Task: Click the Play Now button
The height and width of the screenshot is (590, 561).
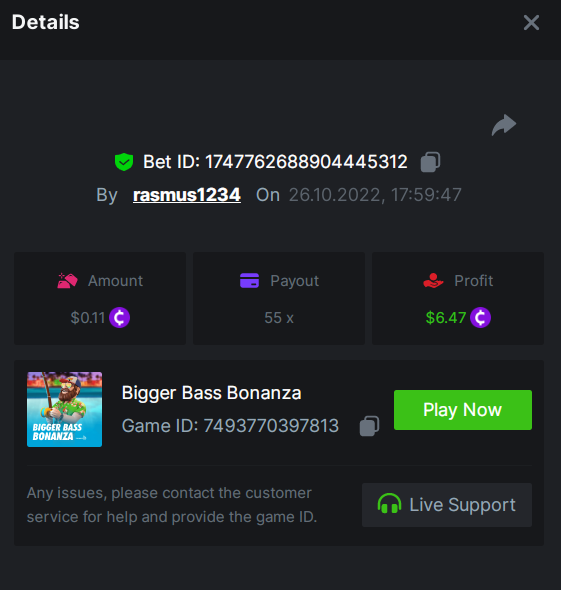Action: coord(463,410)
